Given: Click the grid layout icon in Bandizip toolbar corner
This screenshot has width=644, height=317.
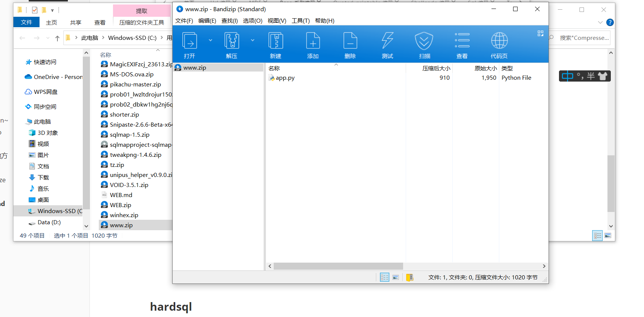Looking at the screenshot, I should pos(540,33).
